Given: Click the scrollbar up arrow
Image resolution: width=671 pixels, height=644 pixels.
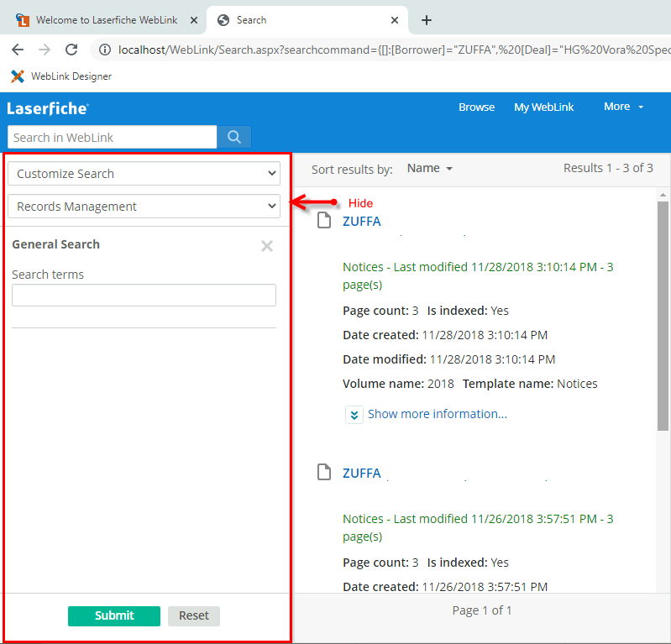Looking at the screenshot, I should [x=663, y=195].
